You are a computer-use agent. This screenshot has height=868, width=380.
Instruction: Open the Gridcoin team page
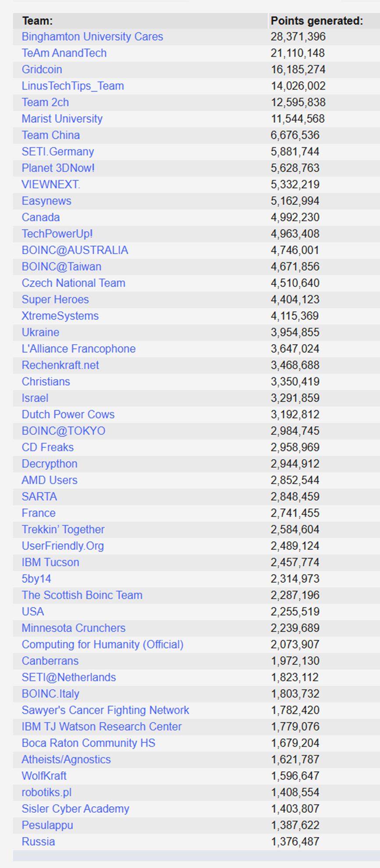coord(42,70)
